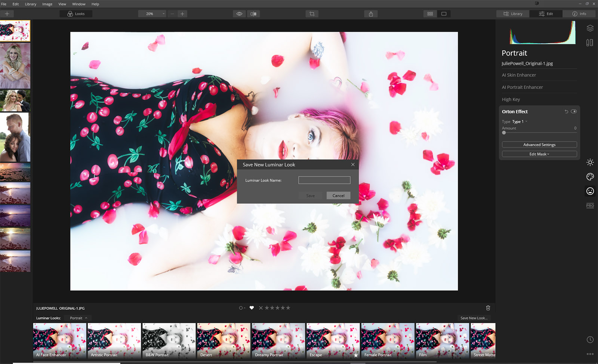Click the share export icon

[371, 14]
